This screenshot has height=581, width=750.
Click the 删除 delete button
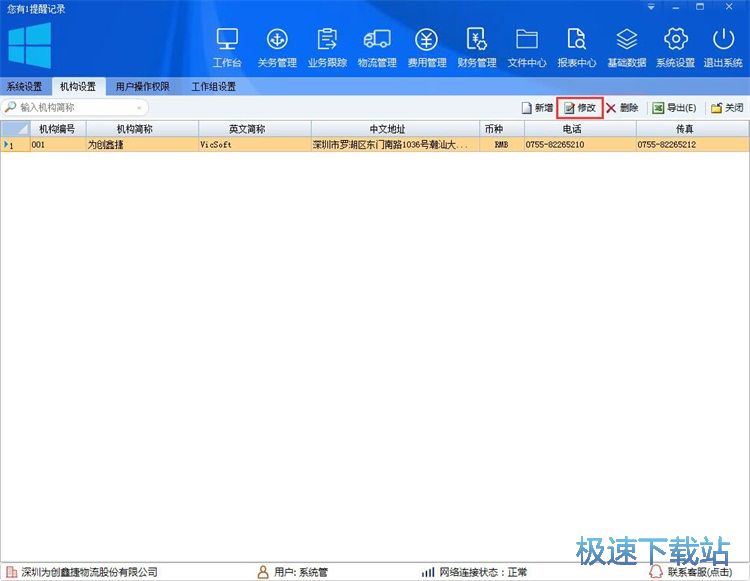click(x=622, y=108)
